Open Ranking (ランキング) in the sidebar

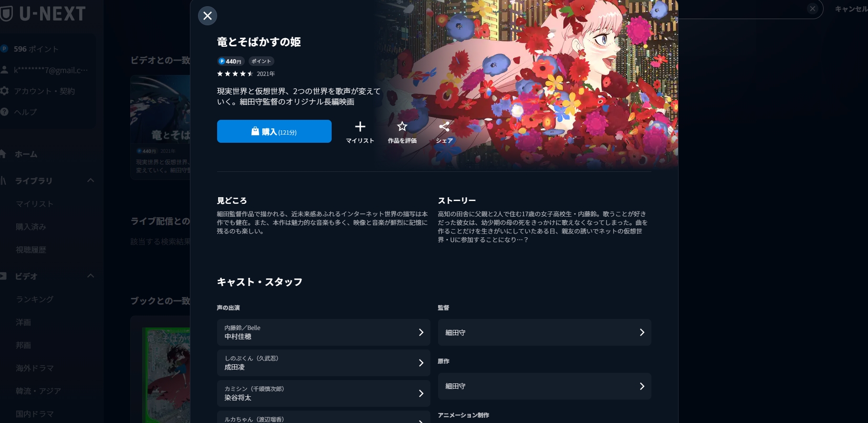point(34,299)
